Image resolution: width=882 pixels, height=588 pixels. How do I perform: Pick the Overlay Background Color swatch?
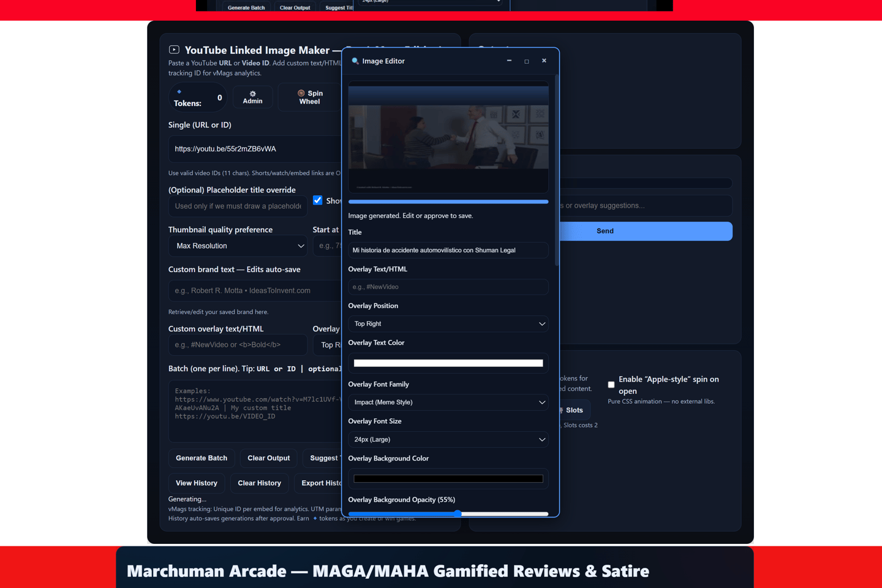pyautogui.click(x=448, y=478)
